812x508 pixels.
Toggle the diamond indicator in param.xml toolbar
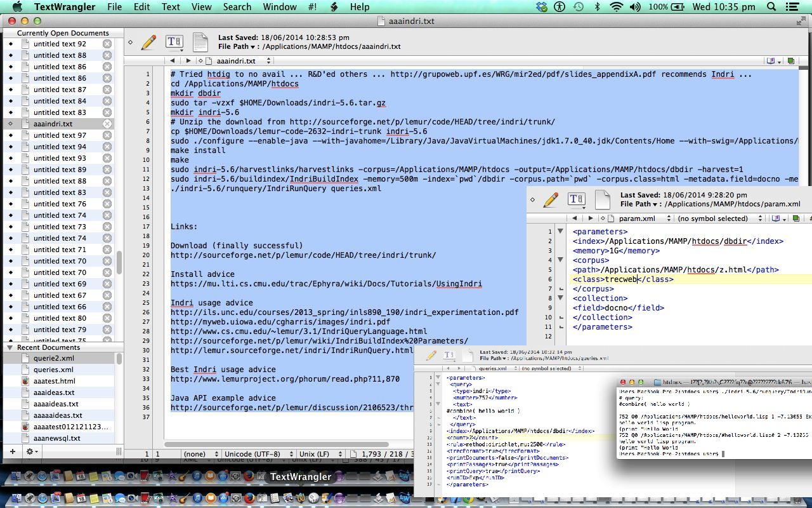pyautogui.click(x=532, y=200)
